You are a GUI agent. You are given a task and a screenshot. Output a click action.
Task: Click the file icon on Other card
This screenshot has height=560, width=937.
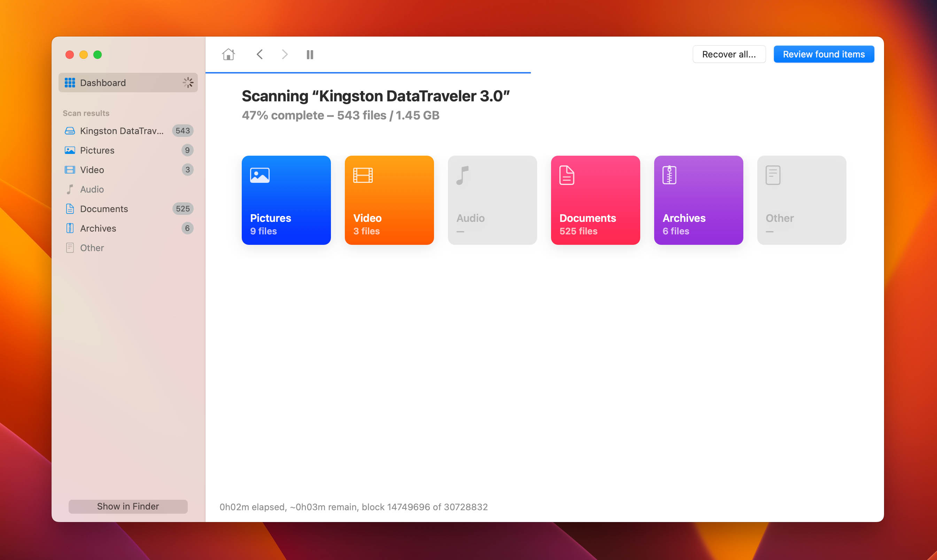(x=773, y=176)
